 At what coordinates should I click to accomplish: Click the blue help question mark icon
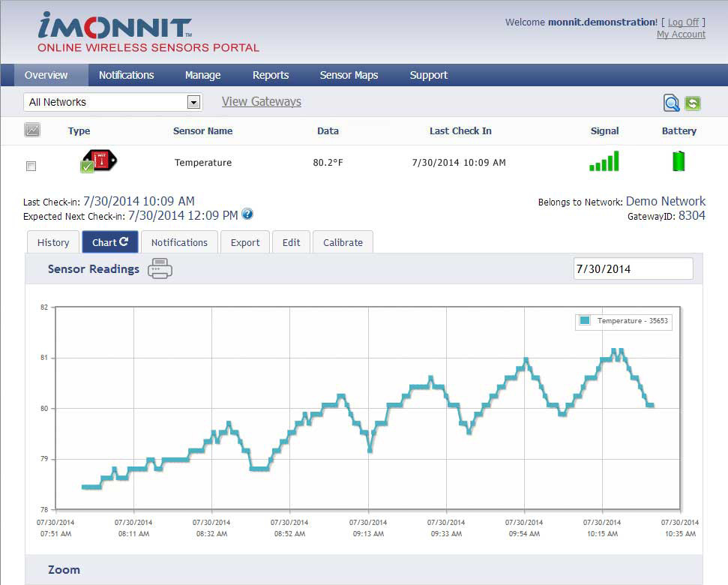247,214
